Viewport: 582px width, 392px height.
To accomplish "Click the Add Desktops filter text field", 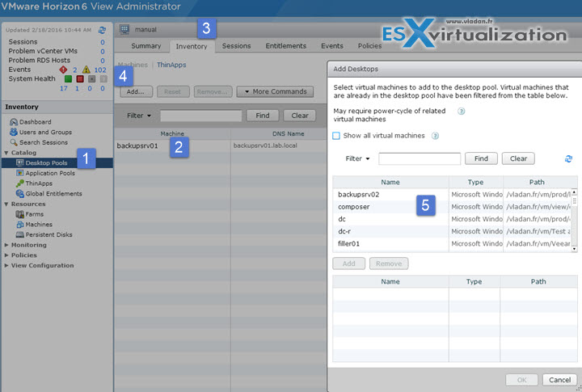I will pos(420,159).
